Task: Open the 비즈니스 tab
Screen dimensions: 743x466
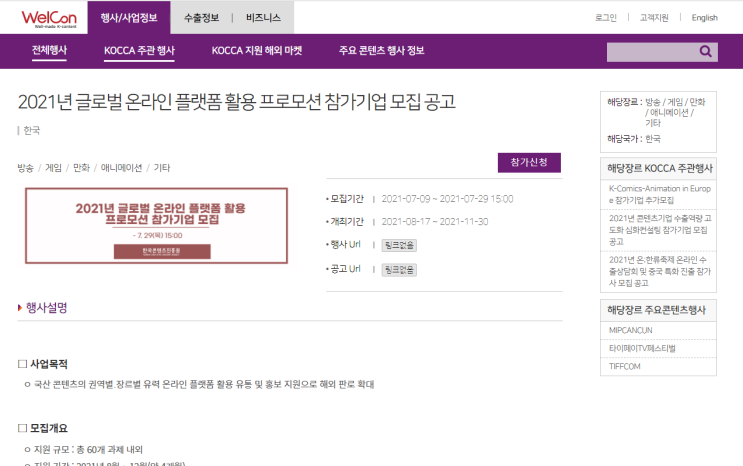Action: (263, 18)
